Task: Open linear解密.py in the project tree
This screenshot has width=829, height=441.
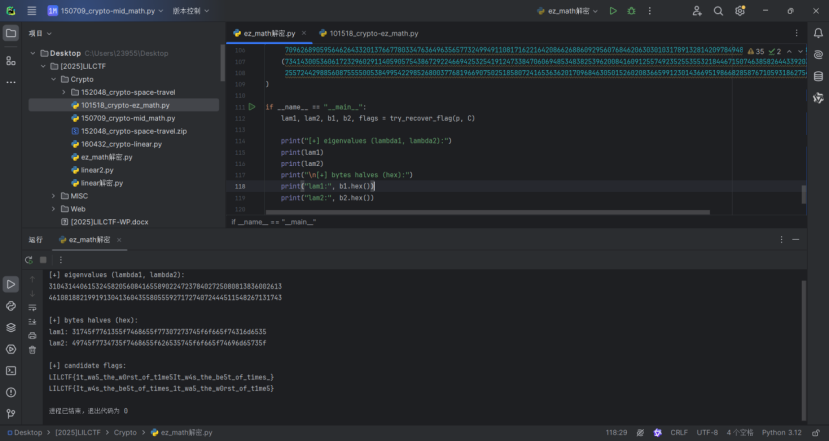Action: (101, 183)
